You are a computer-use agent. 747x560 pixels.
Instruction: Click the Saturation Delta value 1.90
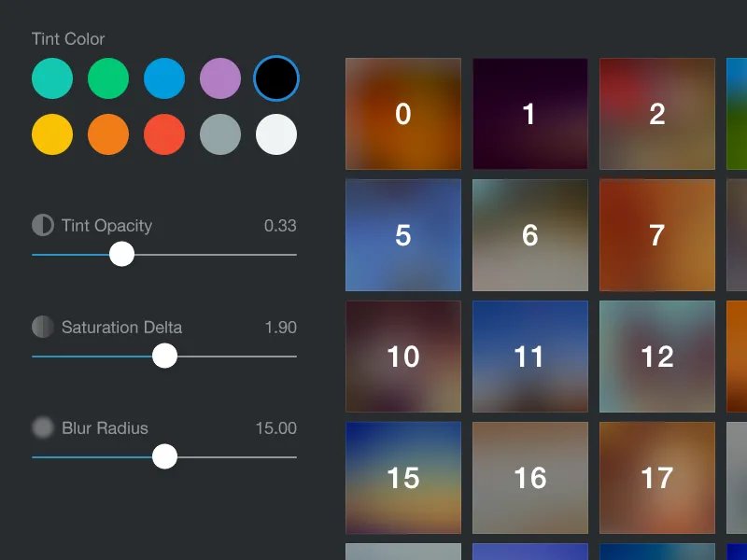[x=281, y=328]
